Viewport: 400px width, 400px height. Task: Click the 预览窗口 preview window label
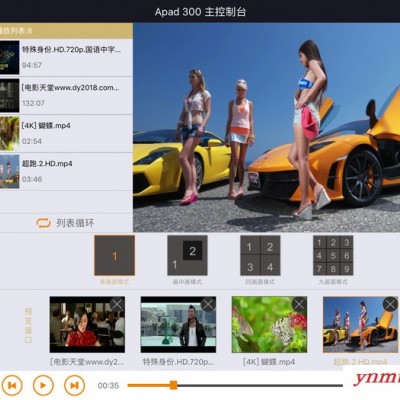coord(28,325)
